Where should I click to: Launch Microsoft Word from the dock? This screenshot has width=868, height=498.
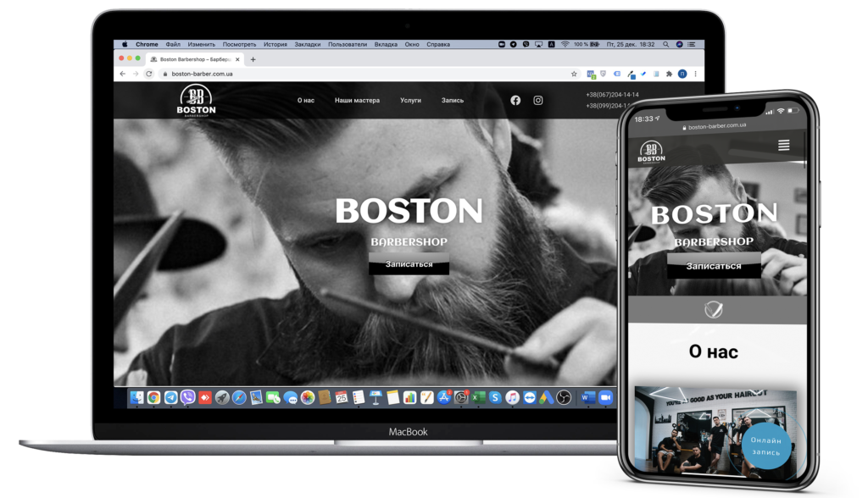[588, 397]
